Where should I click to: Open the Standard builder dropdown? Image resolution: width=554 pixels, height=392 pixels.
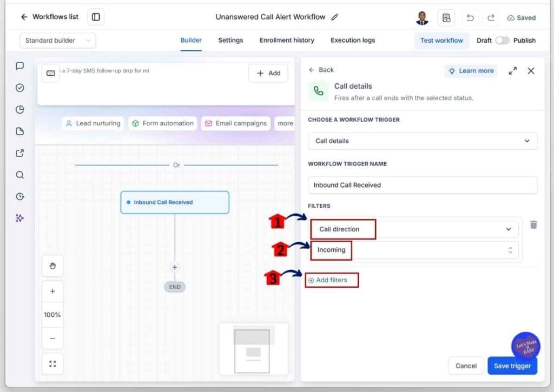click(57, 41)
